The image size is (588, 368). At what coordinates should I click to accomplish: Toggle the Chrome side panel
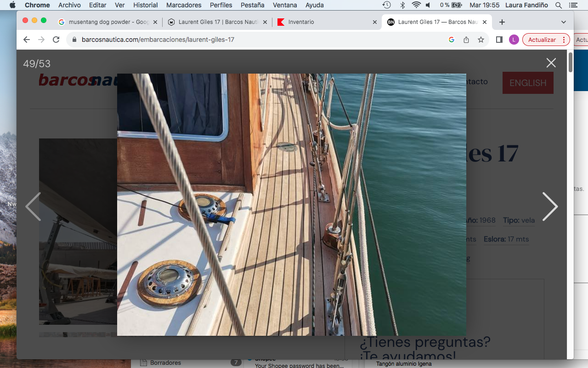[499, 40]
